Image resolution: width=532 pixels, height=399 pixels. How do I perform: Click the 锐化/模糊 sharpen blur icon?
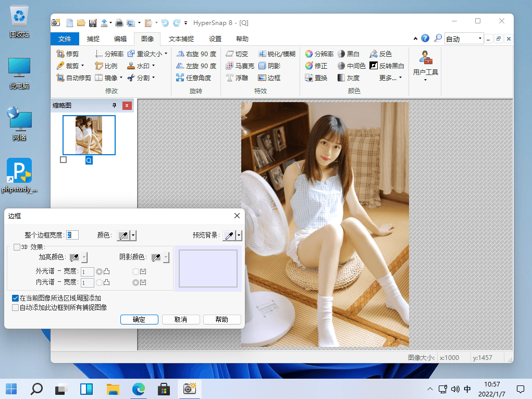(262, 54)
